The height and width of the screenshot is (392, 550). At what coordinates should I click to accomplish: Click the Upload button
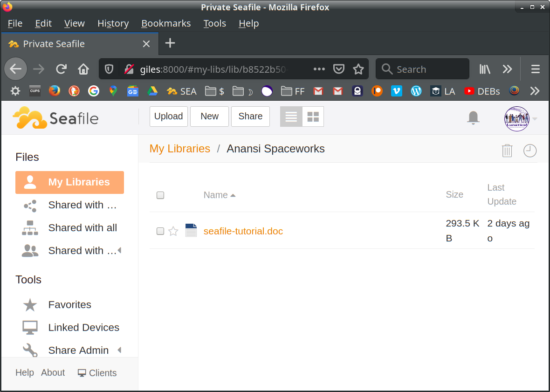[168, 117]
